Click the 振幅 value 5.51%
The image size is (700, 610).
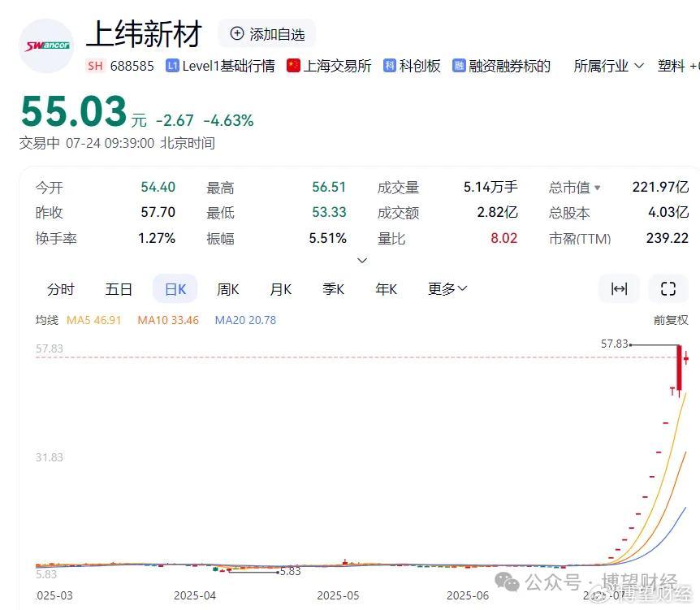(x=328, y=238)
